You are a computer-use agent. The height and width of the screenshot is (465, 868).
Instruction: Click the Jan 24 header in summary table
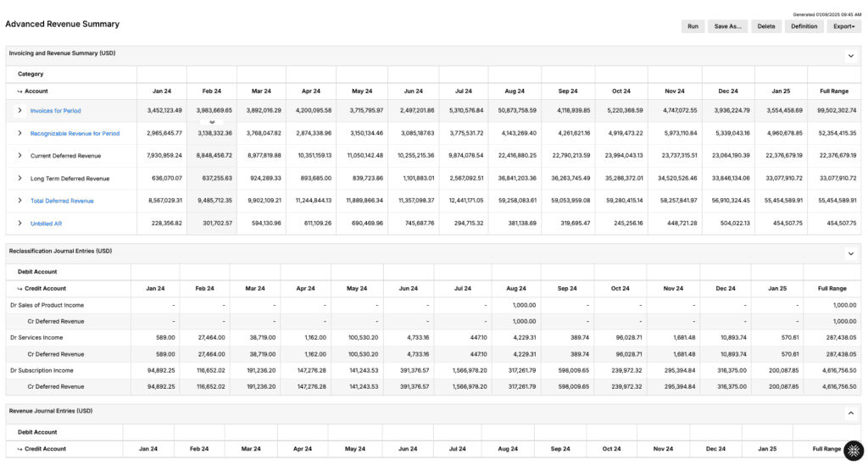[162, 91]
